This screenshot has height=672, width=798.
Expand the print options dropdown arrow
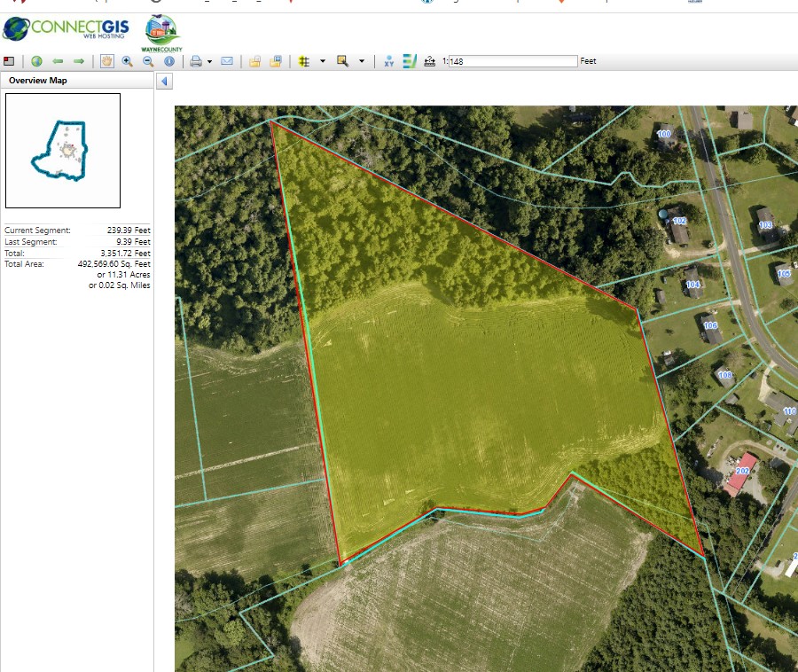209,62
